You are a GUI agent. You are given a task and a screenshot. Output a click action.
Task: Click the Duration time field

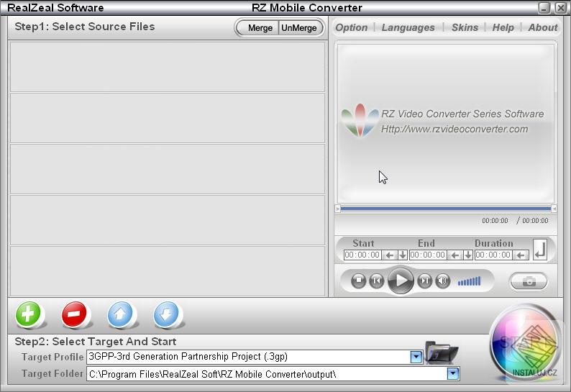pyautogui.click(x=493, y=255)
